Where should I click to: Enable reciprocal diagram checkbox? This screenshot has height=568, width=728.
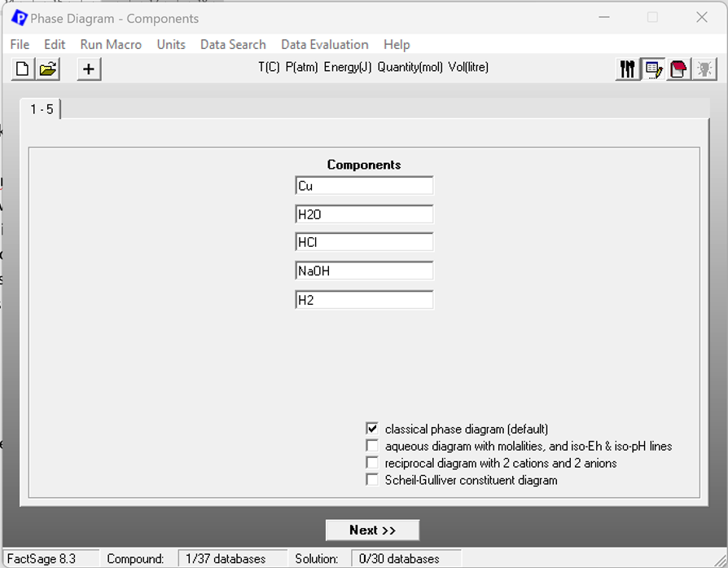pos(372,463)
